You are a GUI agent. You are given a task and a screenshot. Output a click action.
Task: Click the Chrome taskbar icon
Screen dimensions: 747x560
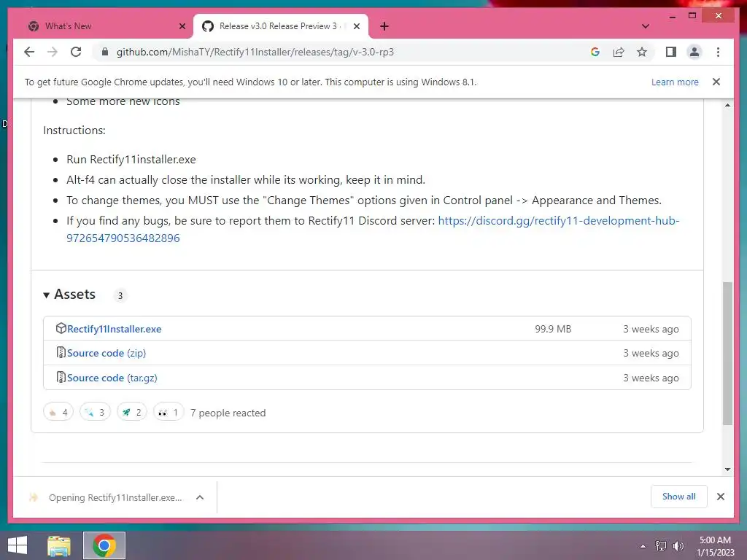[x=104, y=545]
